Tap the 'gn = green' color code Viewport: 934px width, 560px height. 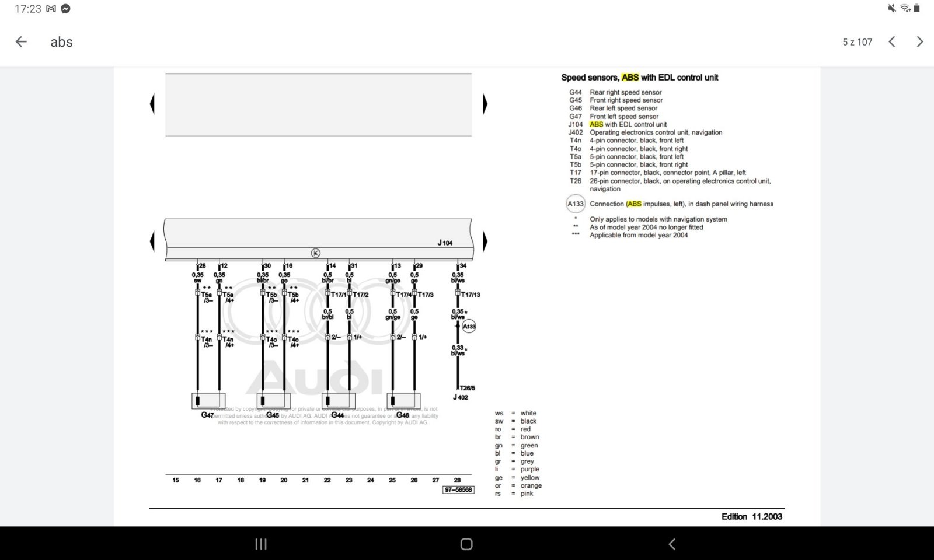(x=517, y=445)
